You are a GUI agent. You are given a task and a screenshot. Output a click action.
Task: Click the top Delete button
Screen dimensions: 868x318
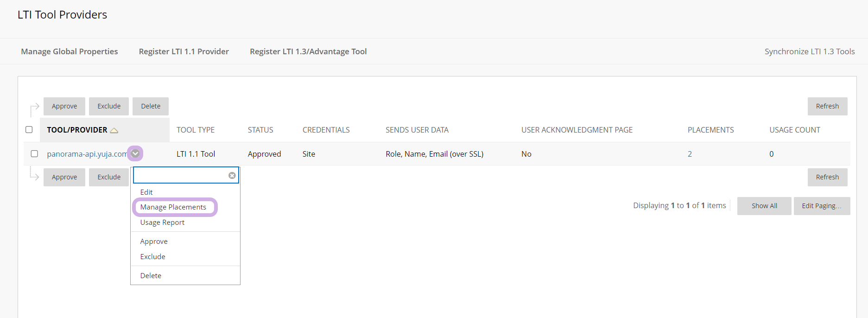click(151, 106)
